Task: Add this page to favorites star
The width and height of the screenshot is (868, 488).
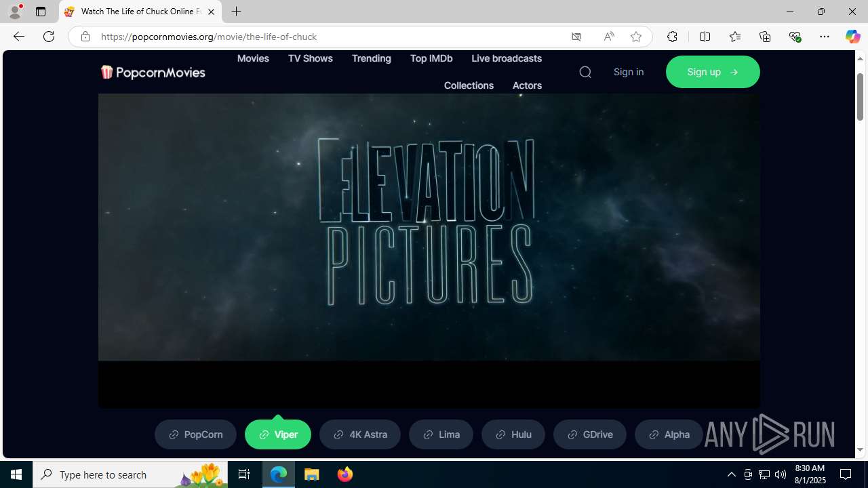Action: coord(636,37)
